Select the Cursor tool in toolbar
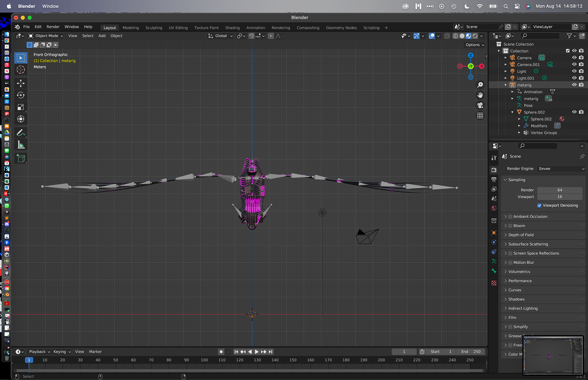This screenshot has height=380, width=588. click(21, 70)
